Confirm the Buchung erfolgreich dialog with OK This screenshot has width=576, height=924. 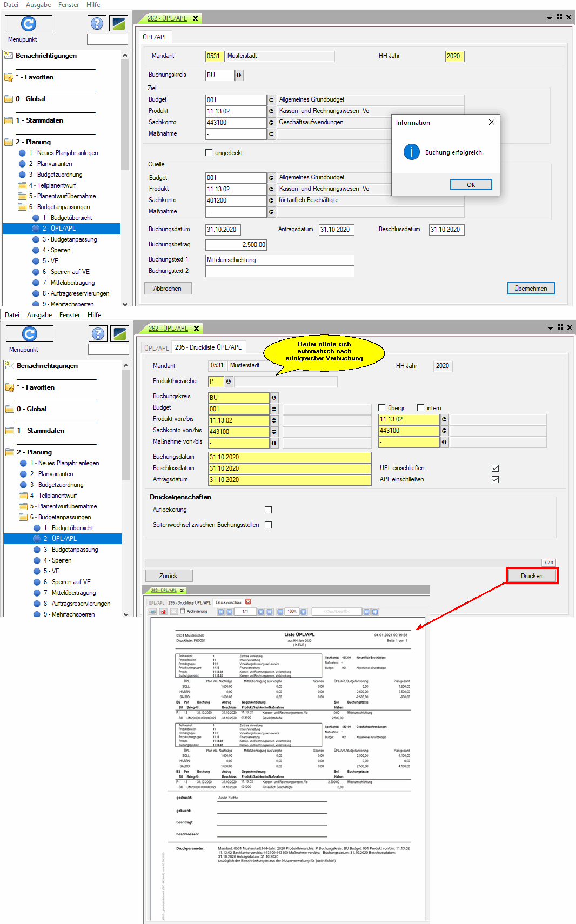(471, 185)
